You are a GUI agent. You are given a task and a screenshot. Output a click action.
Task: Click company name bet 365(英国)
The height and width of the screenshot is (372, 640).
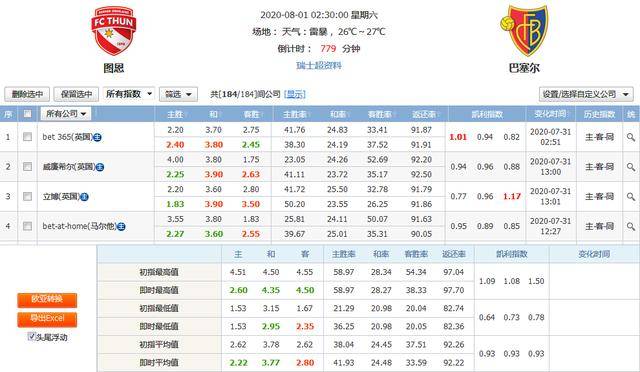click(67, 137)
